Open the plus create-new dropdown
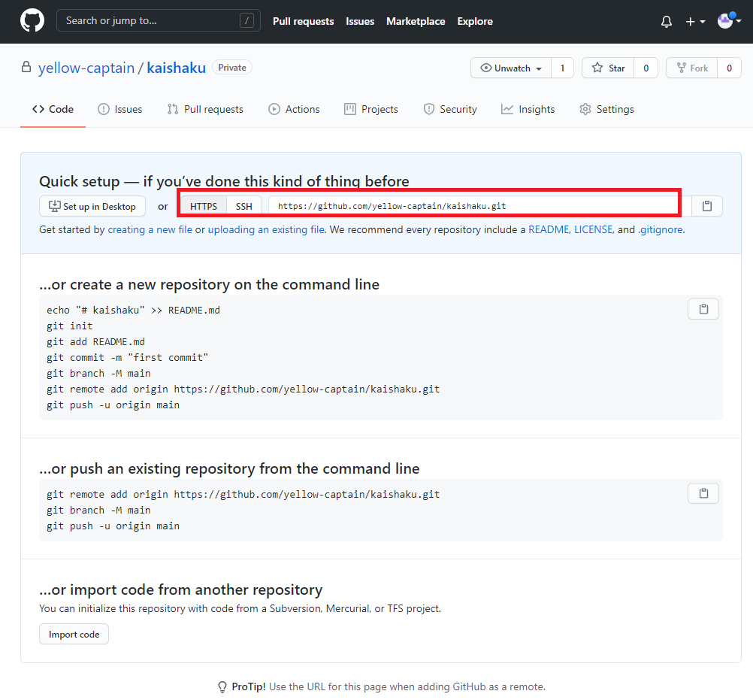Image resolution: width=753 pixels, height=700 pixels. pos(695,22)
